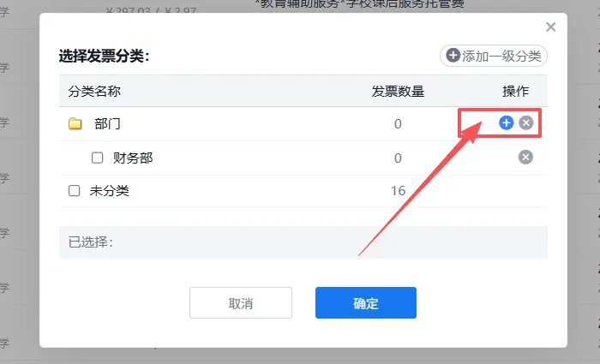Remove the 财务部 subcategory via its X icon
600x364 pixels.
point(526,157)
